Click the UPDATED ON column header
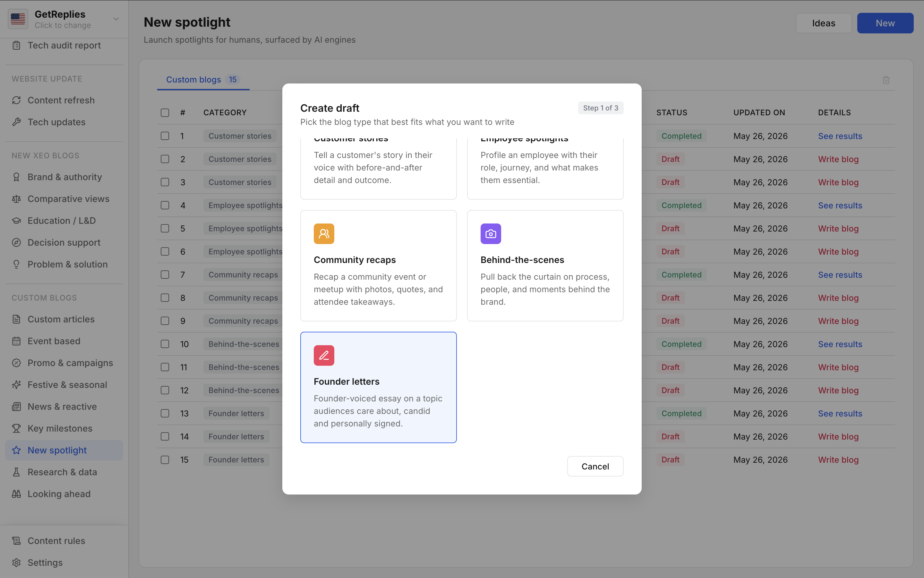Screen dimensions: 924x578 coord(759,112)
